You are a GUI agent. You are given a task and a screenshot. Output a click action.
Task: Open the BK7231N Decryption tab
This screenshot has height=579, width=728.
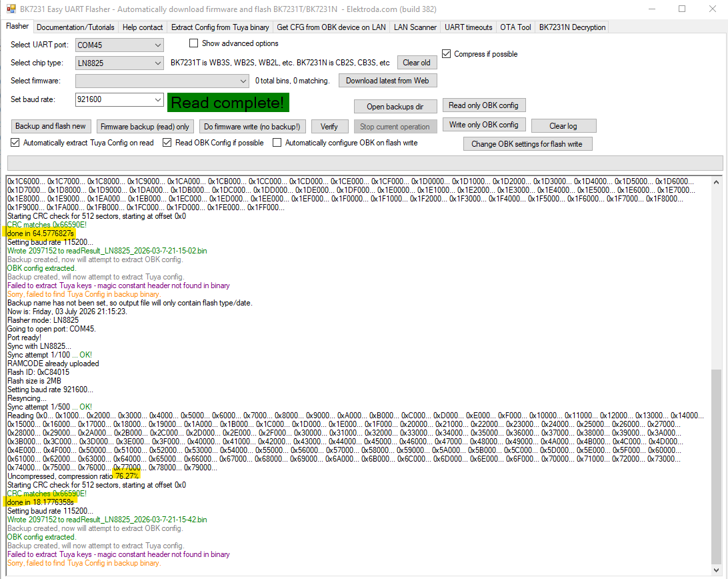tap(572, 27)
